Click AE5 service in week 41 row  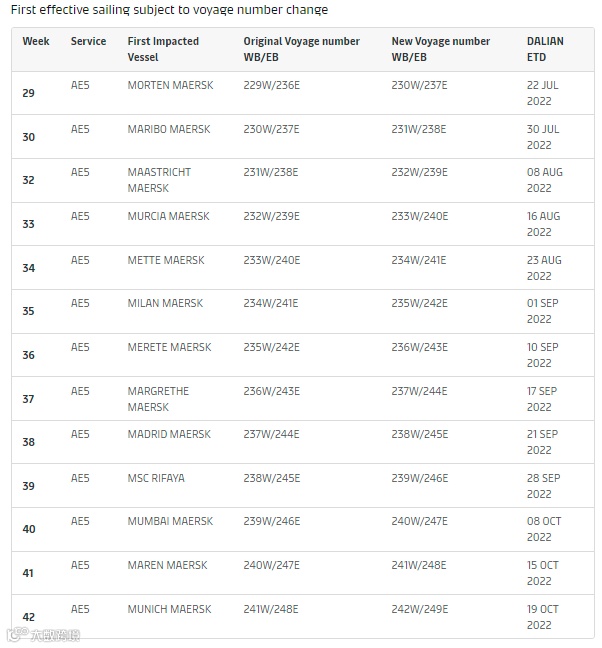pyautogui.click(x=80, y=565)
